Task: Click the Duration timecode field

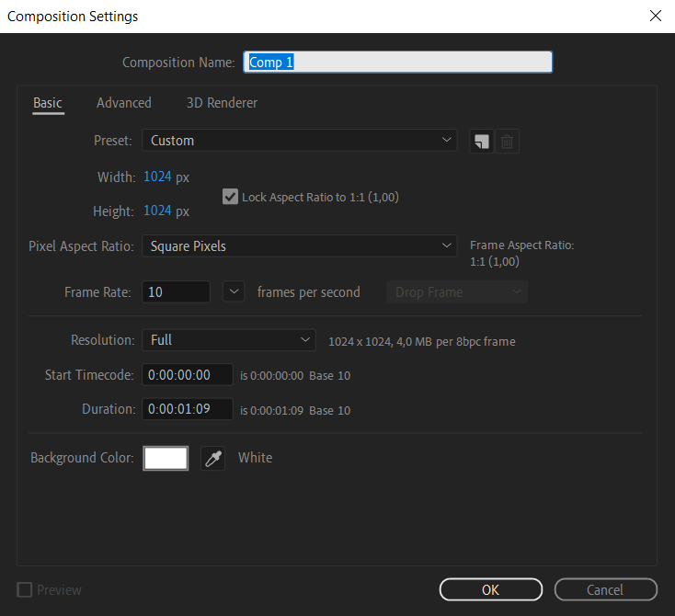Action: coord(188,409)
